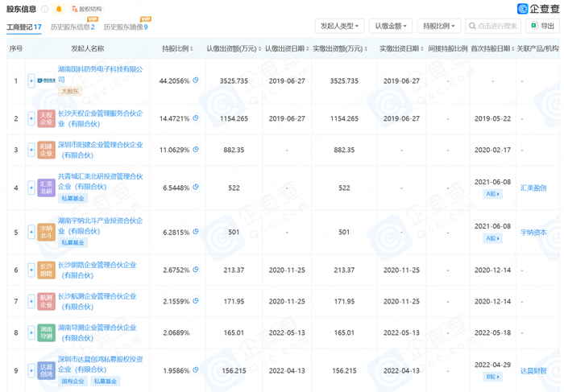
Task: Expand row for 长沙朗路企业管理合伙企业
Action: pyautogui.click(x=31, y=270)
